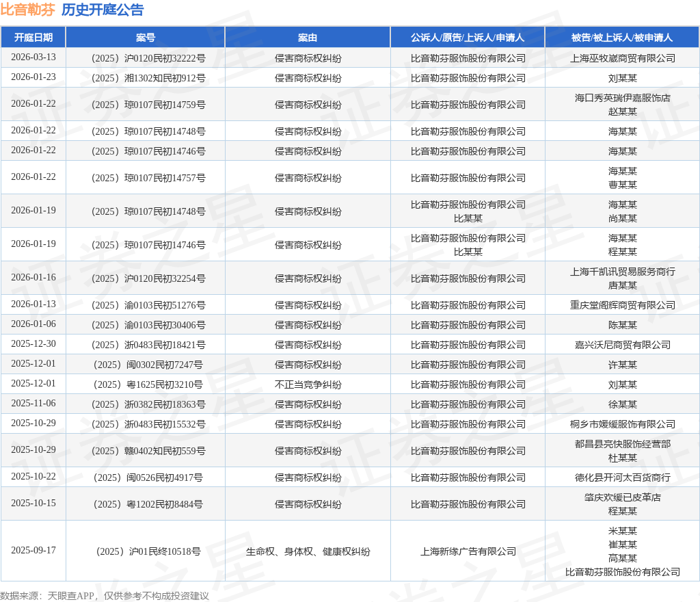Image resolution: width=700 pixels, height=602 pixels.
Task: Select defendant name 尚某某
Action: point(622,218)
